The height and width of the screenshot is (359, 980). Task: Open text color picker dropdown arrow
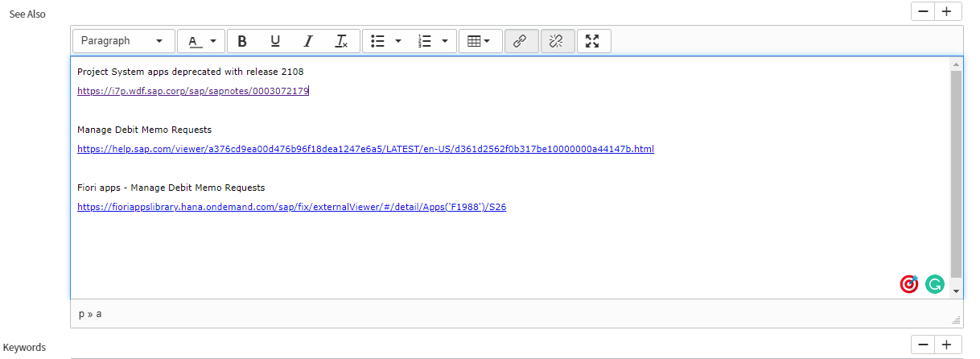click(x=213, y=41)
